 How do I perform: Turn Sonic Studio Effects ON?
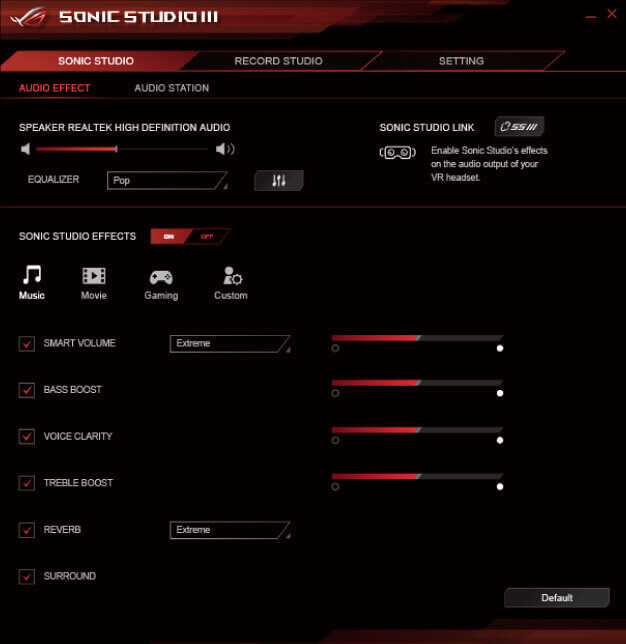169,237
